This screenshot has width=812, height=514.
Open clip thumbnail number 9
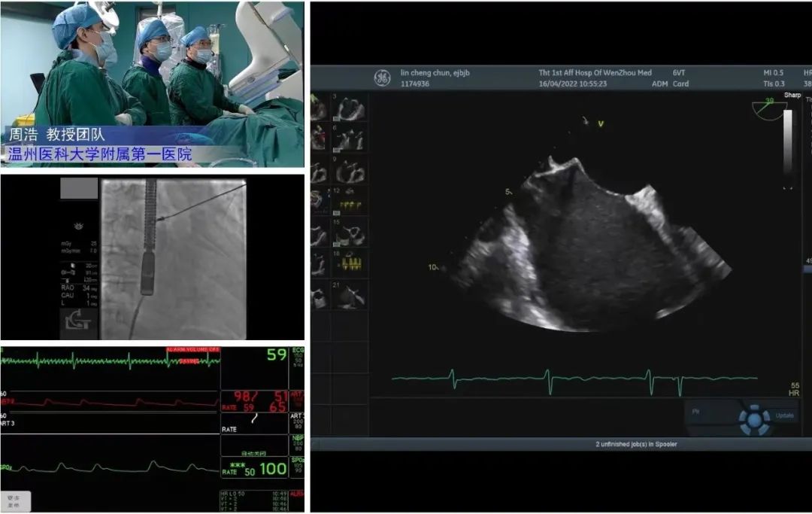350,172
